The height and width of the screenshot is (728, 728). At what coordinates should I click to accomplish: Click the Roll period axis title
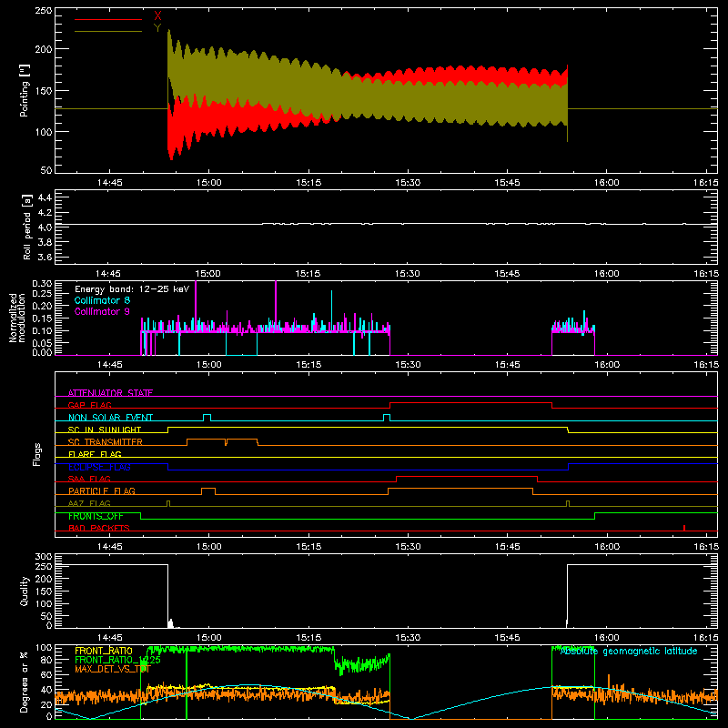click(x=27, y=227)
